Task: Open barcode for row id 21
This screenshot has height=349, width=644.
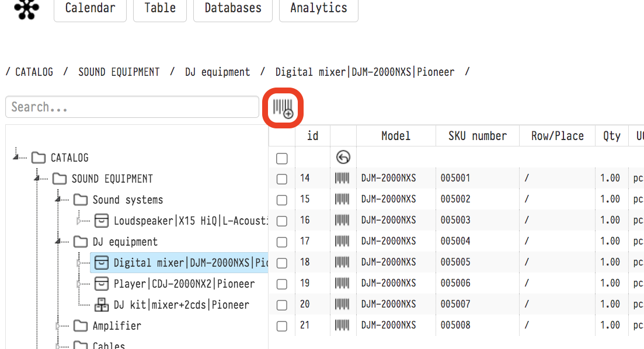Action: (x=342, y=326)
